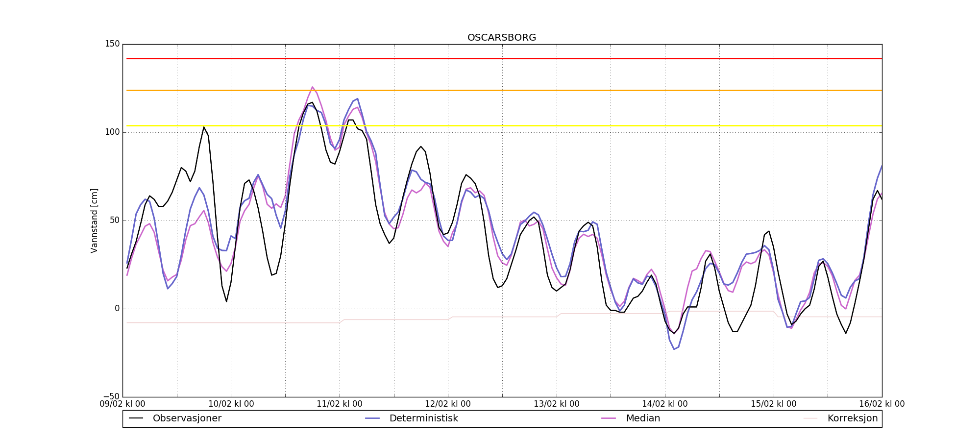The image size is (980, 441).
Task: Click the OSCARSBORG chart title
Action: [x=502, y=38]
